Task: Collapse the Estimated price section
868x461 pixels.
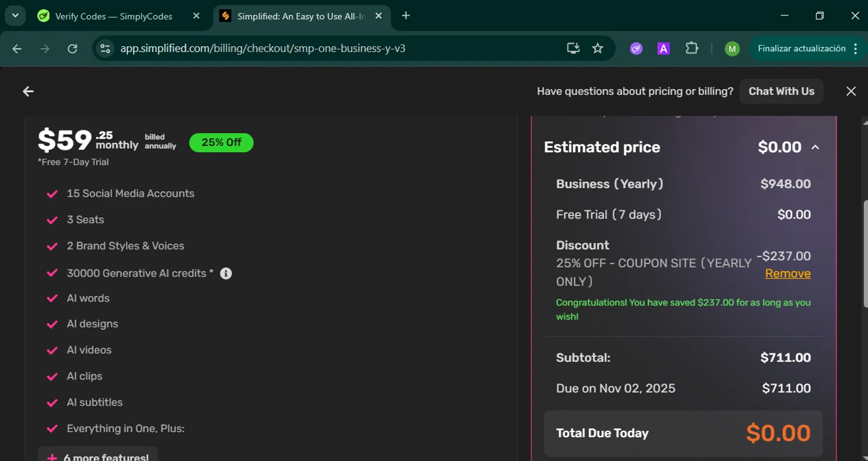Action: click(815, 147)
